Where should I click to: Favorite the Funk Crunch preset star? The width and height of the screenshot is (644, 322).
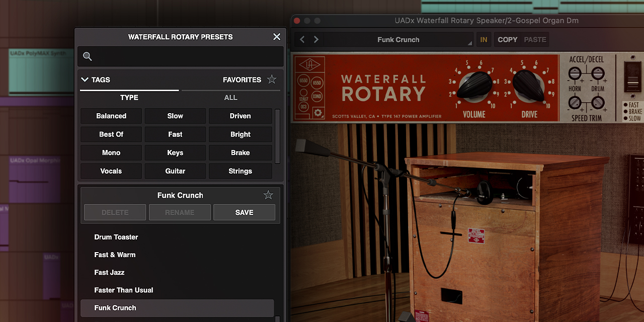tap(268, 195)
